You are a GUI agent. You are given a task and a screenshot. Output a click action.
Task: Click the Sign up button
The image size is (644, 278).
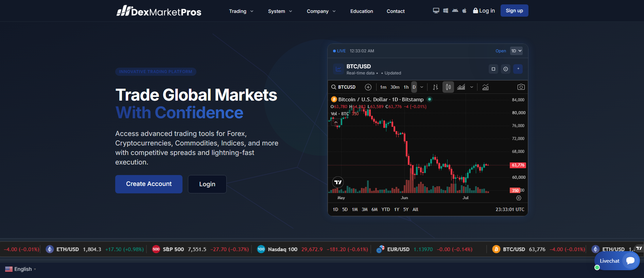pyautogui.click(x=514, y=11)
